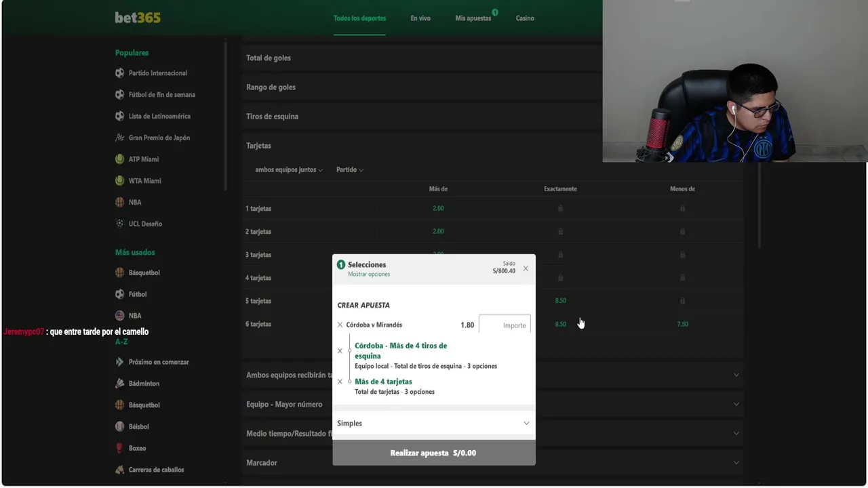This screenshot has height=488, width=868.
Task: Open Partido period dropdown
Action: coord(350,170)
